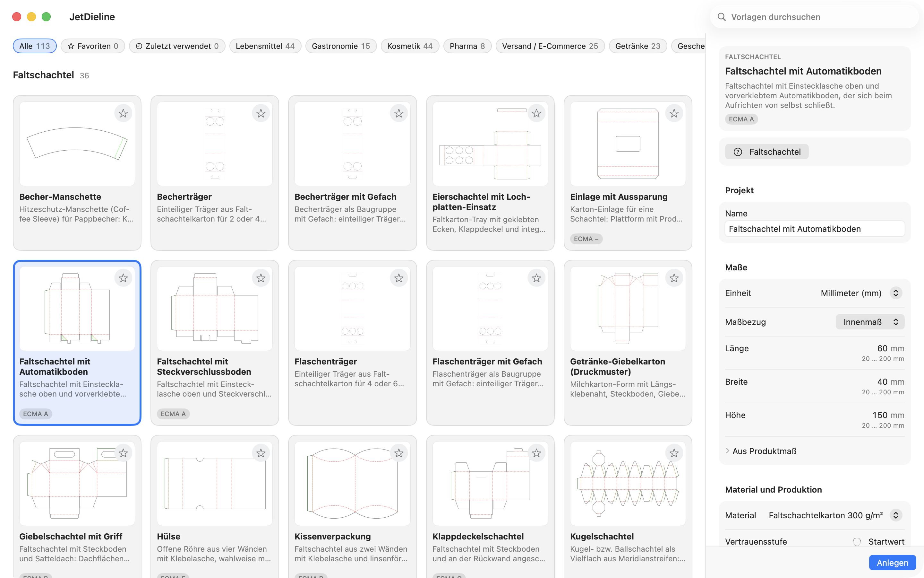Select the Alle 113 filter
The height and width of the screenshot is (578, 924).
(x=35, y=46)
